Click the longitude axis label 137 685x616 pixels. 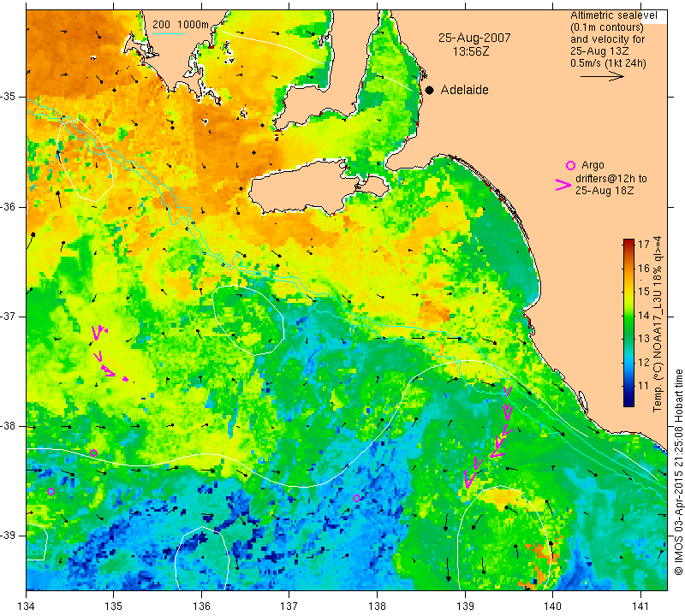click(289, 606)
